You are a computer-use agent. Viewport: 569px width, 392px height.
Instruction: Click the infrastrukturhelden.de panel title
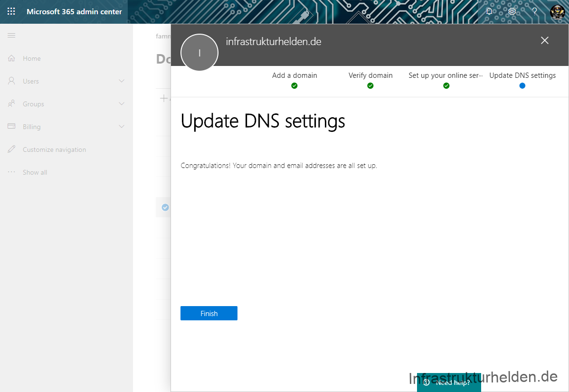pyautogui.click(x=274, y=42)
